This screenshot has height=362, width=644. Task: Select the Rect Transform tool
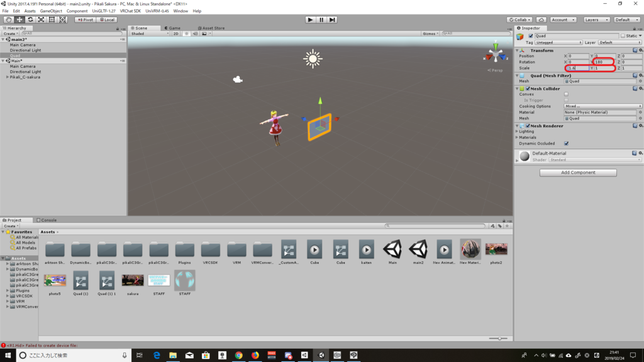click(x=52, y=19)
